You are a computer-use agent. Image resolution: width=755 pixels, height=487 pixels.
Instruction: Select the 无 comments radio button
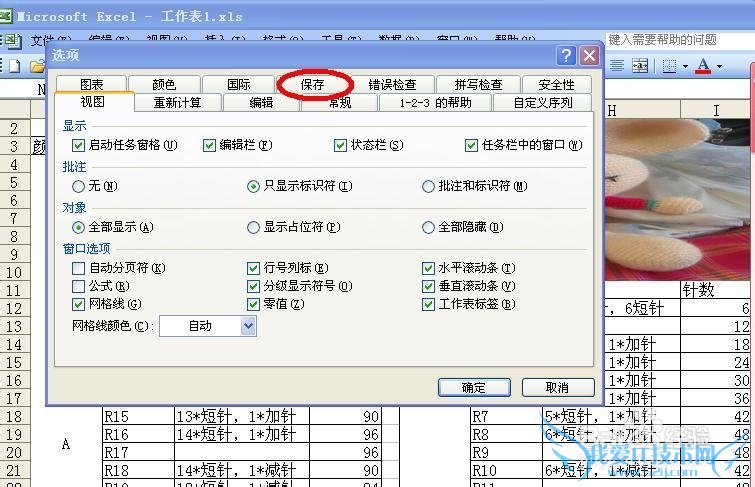point(78,186)
